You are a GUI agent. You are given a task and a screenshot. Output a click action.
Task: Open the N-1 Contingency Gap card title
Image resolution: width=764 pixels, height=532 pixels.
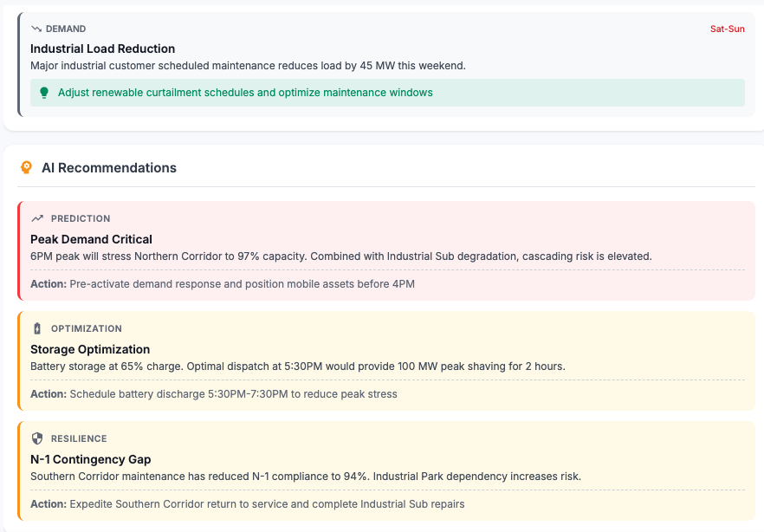(91, 459)
